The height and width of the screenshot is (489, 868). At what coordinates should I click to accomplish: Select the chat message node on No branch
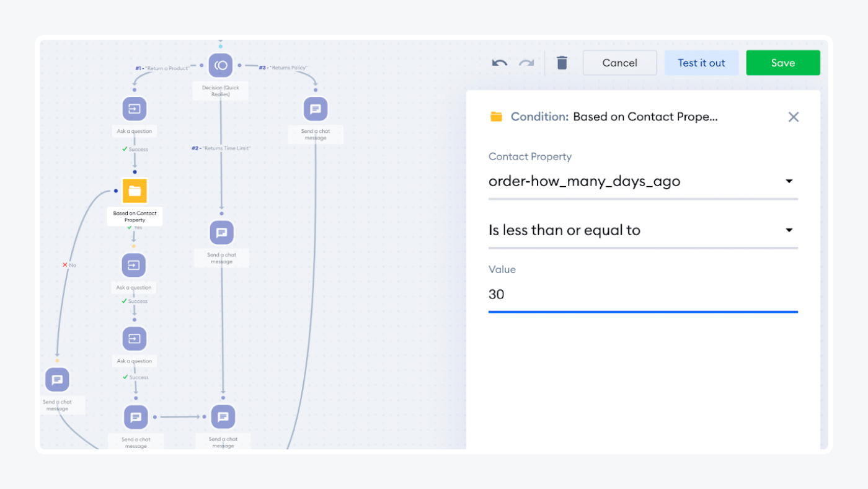[57, 380]
